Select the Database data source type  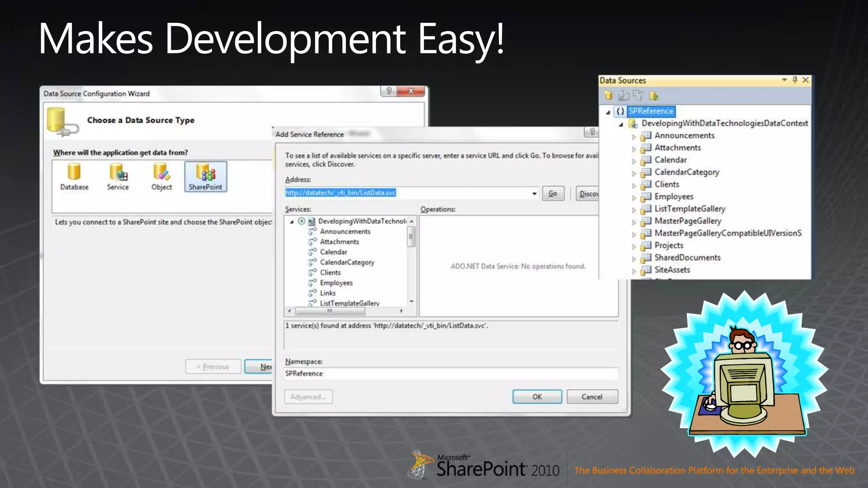(74, 177)
